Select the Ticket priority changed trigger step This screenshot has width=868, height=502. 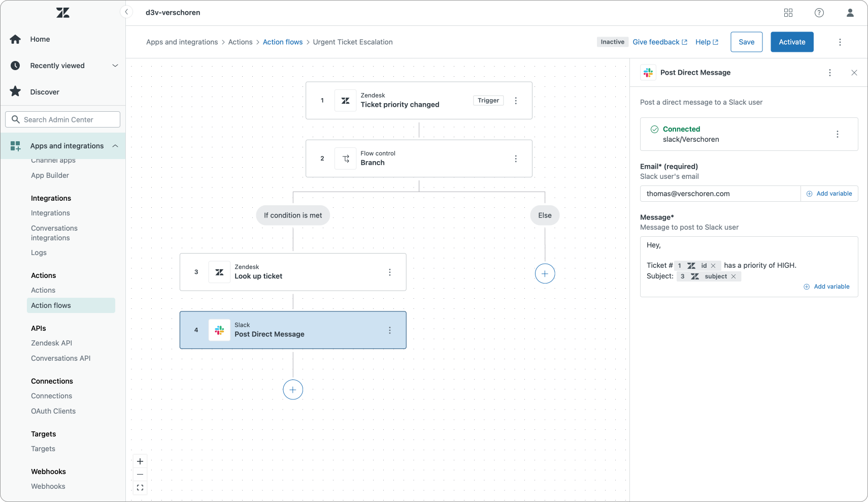coord(419,101)
